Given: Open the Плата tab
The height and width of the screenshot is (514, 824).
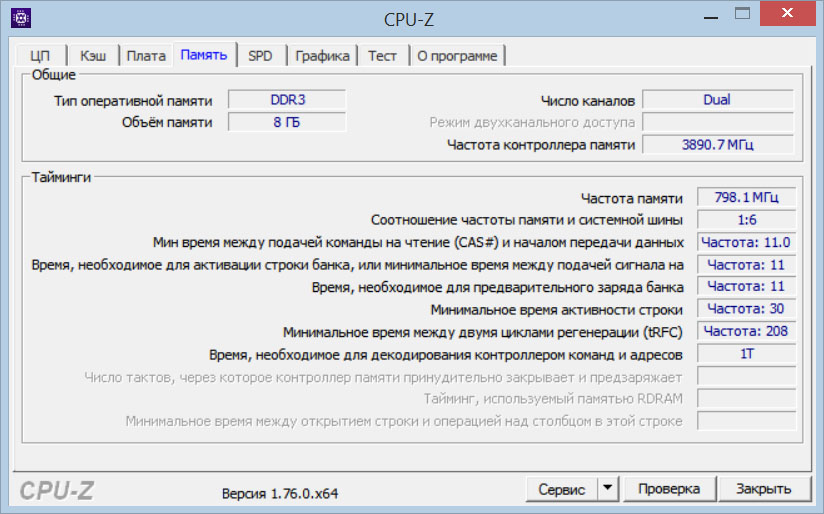Looking at the screenshot, I should point(146,56).
